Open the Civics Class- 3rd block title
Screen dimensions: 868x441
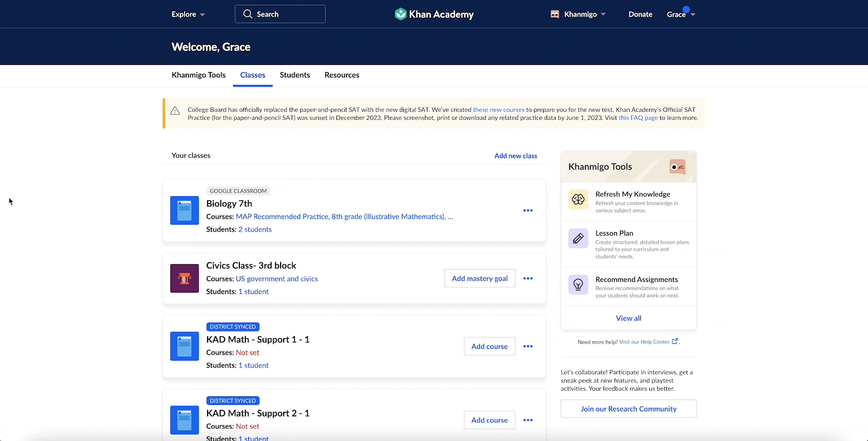coord(251,265)
